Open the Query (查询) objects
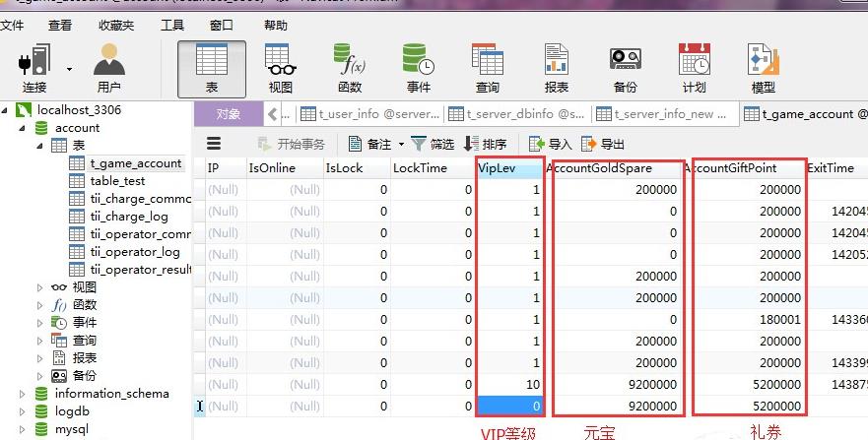The image size is (868, 440). [x=487, y=69]
